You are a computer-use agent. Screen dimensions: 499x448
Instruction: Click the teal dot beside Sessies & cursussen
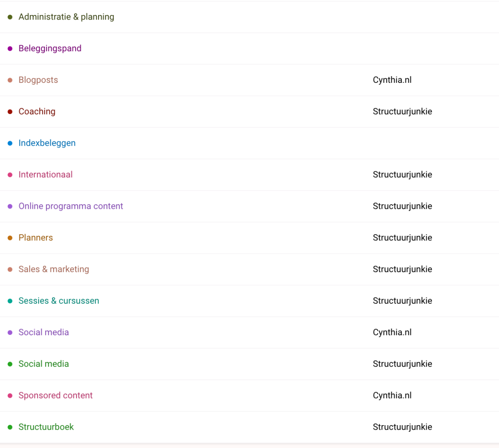click(x=10, y=301)
